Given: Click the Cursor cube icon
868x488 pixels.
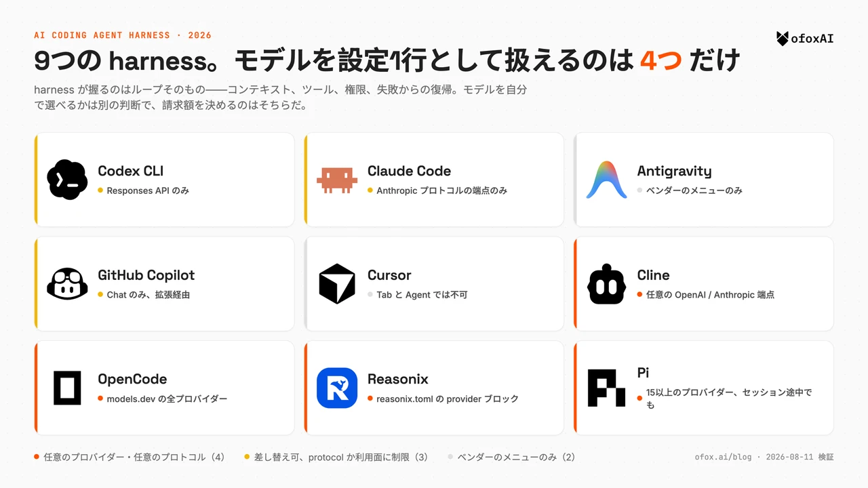Looking at the screenshot, I should click(337, 284).
